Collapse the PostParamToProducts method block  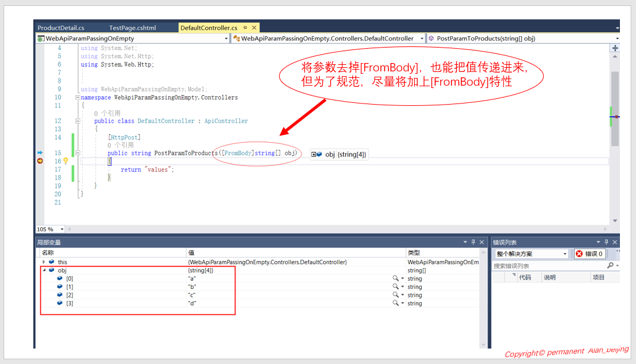coord(77,153)
